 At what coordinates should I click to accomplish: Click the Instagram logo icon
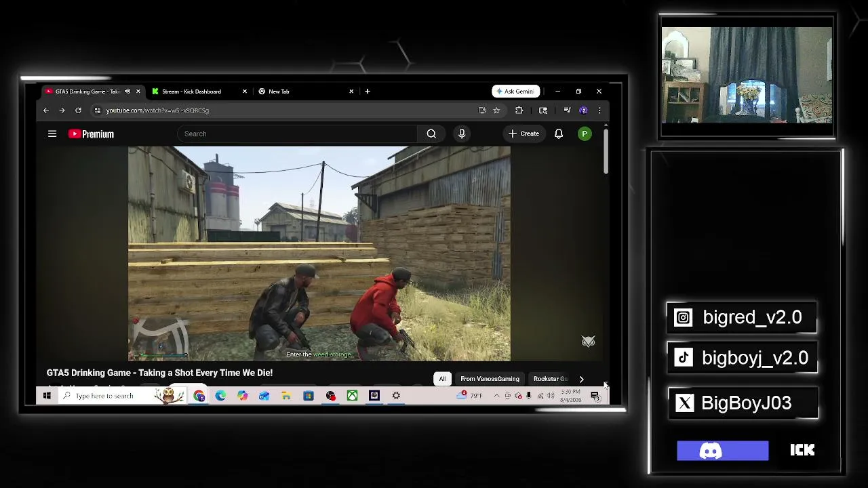click(x=683, y=317)
